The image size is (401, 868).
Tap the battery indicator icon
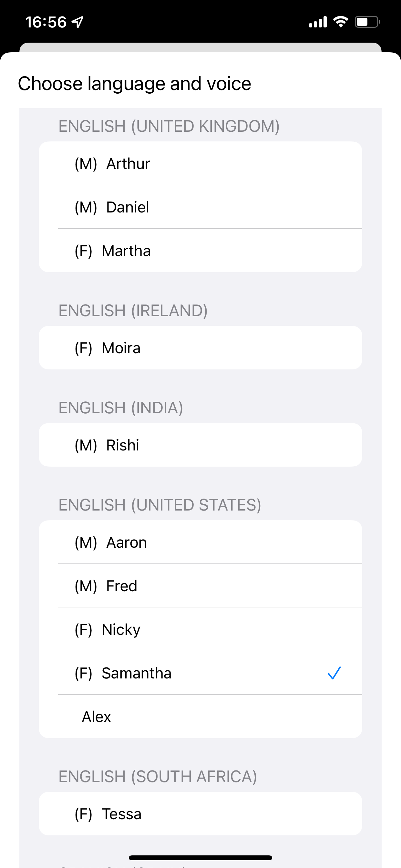point(367,22)
